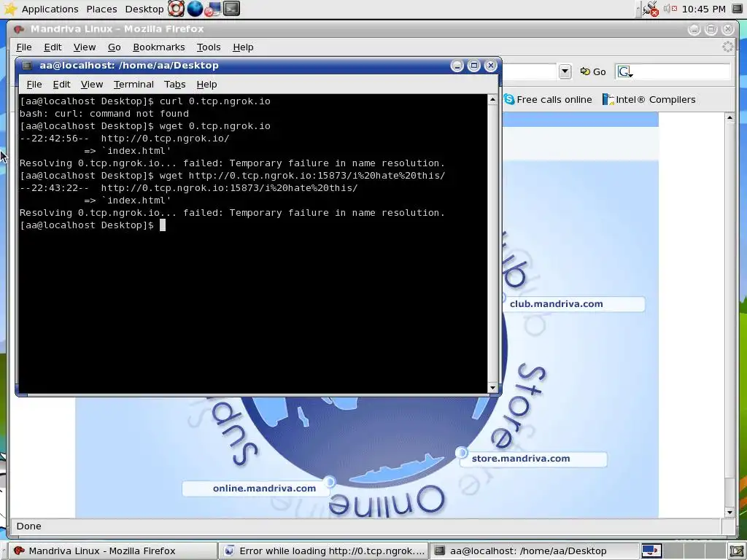Open the Places menu in top panel

point(101,9)
